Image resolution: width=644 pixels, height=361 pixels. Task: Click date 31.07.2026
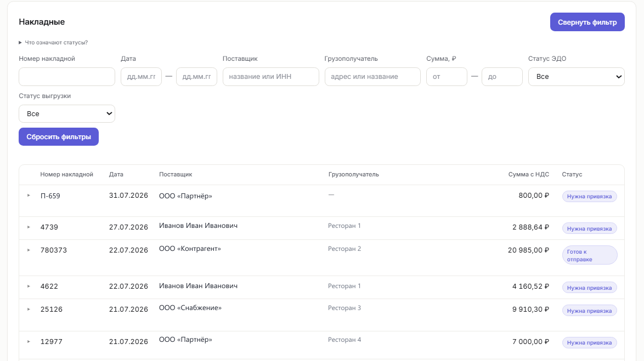(x=128, y=195)
